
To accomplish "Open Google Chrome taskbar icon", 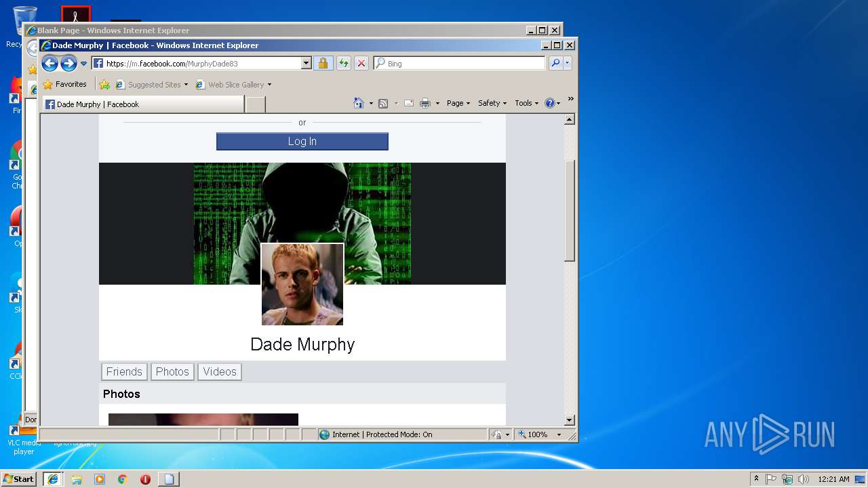I will pyautogui.click(x=123, y=479).
